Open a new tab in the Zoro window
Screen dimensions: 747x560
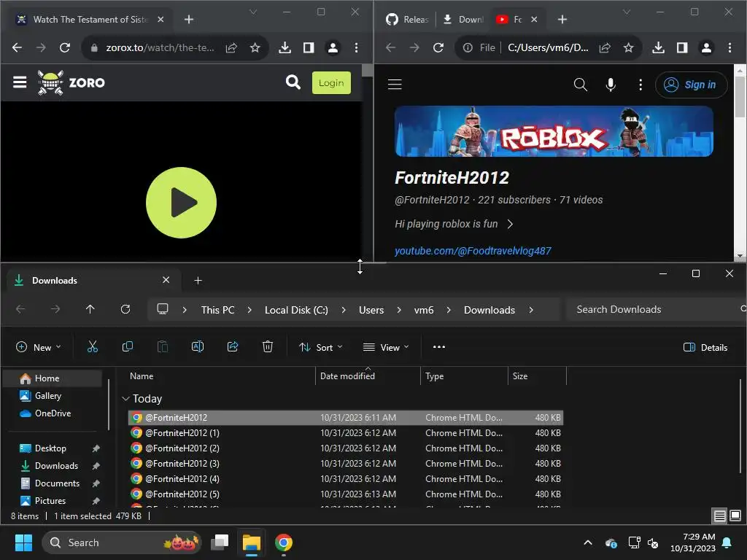[189, 20]
